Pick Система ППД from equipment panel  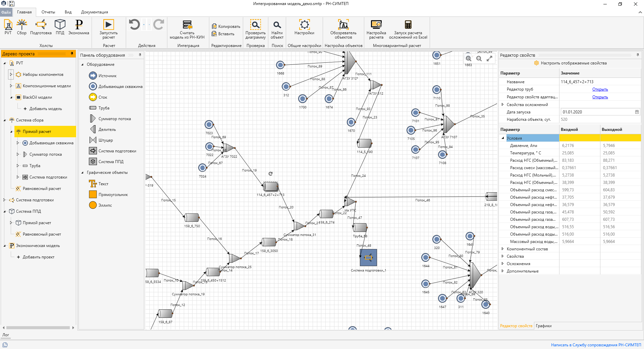[x=106, y=162]
